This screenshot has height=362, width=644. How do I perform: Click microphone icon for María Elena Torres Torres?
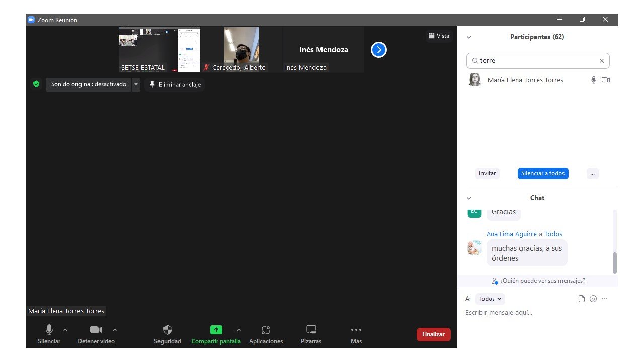pyautogui.click(x=594, y=80)
